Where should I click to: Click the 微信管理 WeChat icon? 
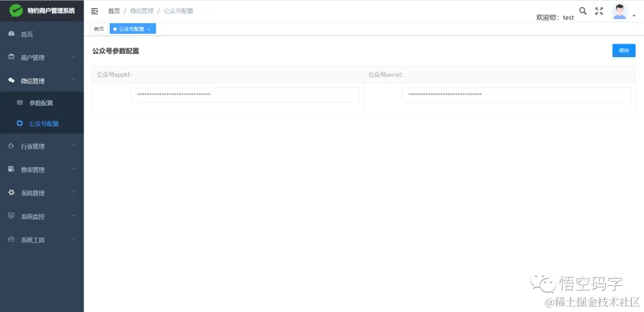pos(11,80)
